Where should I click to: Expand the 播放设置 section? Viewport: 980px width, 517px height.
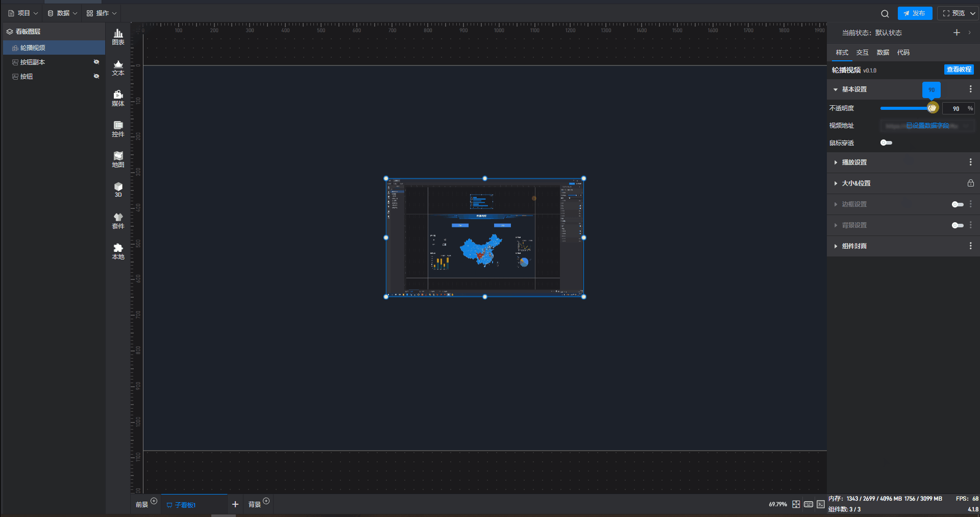coord(854,162)
